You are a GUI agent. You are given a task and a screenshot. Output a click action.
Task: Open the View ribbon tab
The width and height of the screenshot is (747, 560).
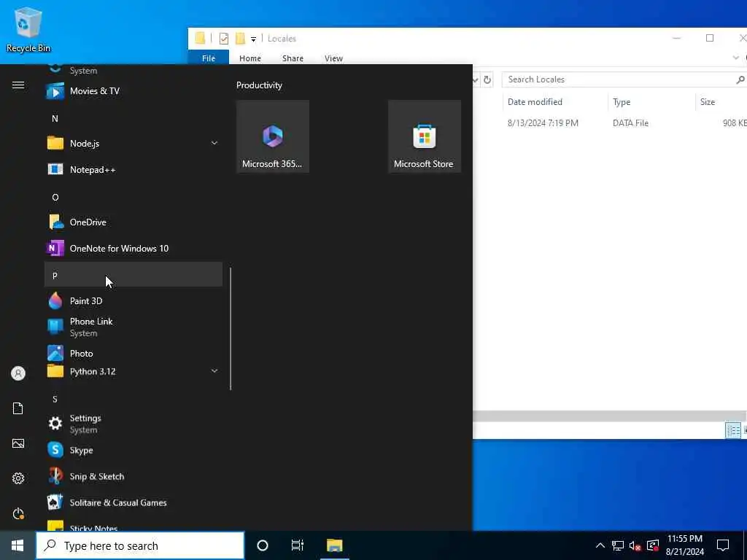pos(333,58)
